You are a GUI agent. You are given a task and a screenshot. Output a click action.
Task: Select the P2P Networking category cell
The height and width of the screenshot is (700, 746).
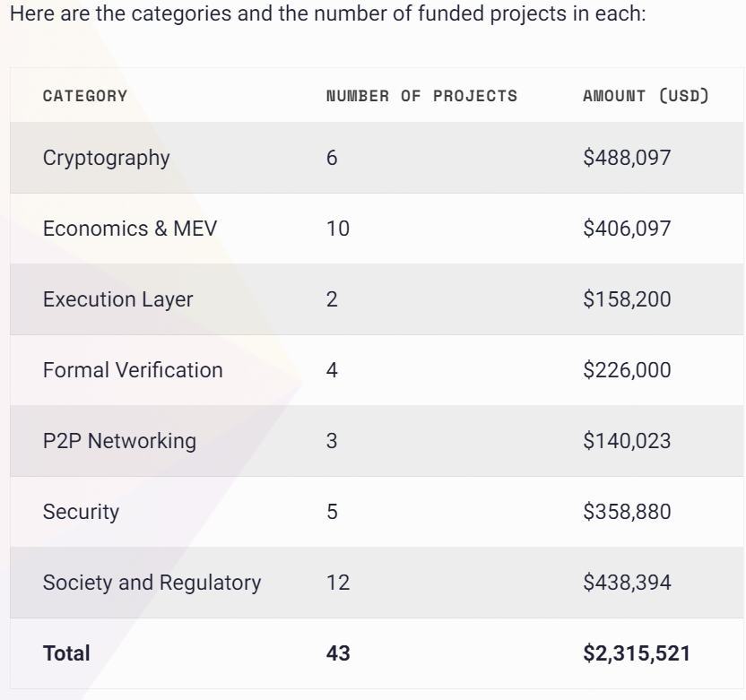[119, 441]
